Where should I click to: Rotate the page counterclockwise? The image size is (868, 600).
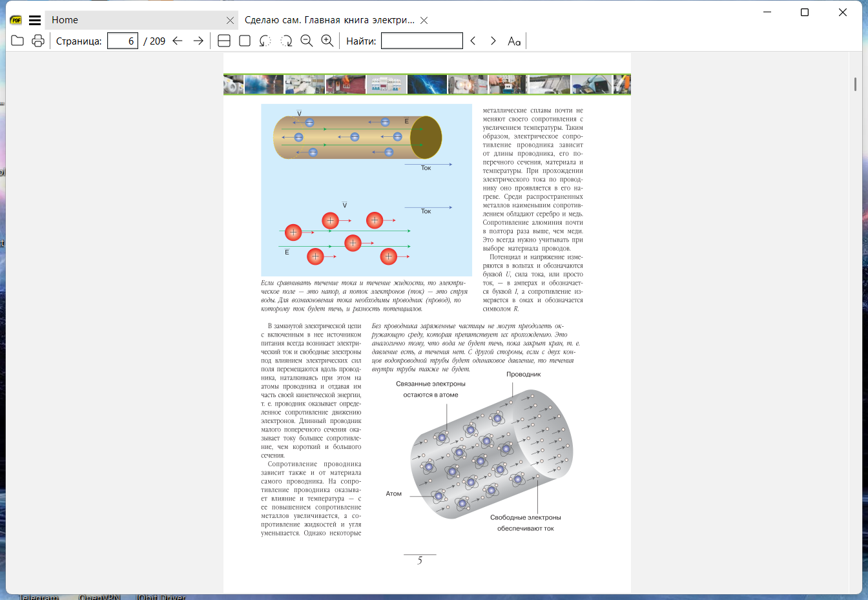click(x=265, y=41)
